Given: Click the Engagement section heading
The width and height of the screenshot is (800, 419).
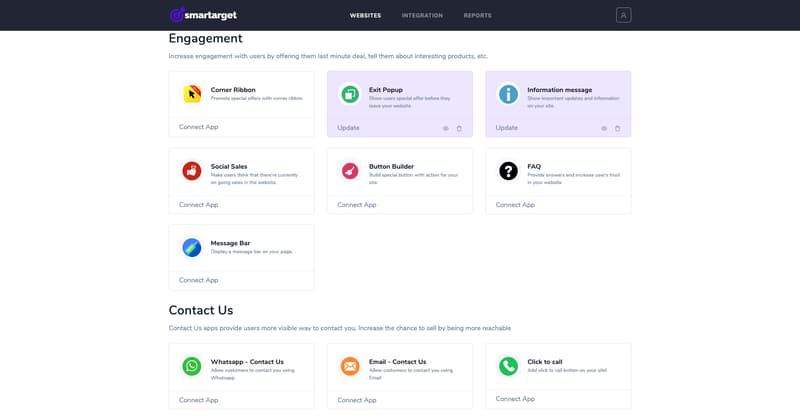Looking at the screenshot, I should (x=206, y=39).
